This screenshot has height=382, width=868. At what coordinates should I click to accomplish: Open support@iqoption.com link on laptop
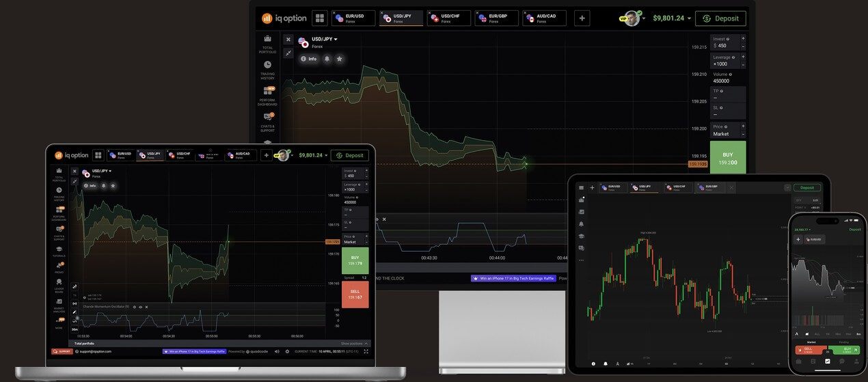click(x=95, y=351)
